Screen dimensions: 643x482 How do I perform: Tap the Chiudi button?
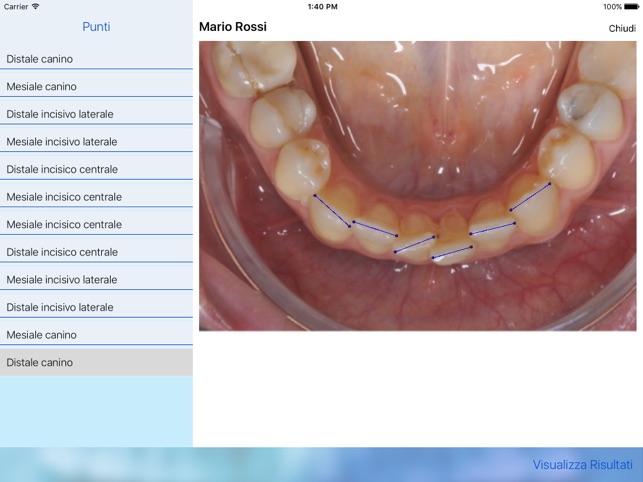pyautogui.click(x=622, y=28)
